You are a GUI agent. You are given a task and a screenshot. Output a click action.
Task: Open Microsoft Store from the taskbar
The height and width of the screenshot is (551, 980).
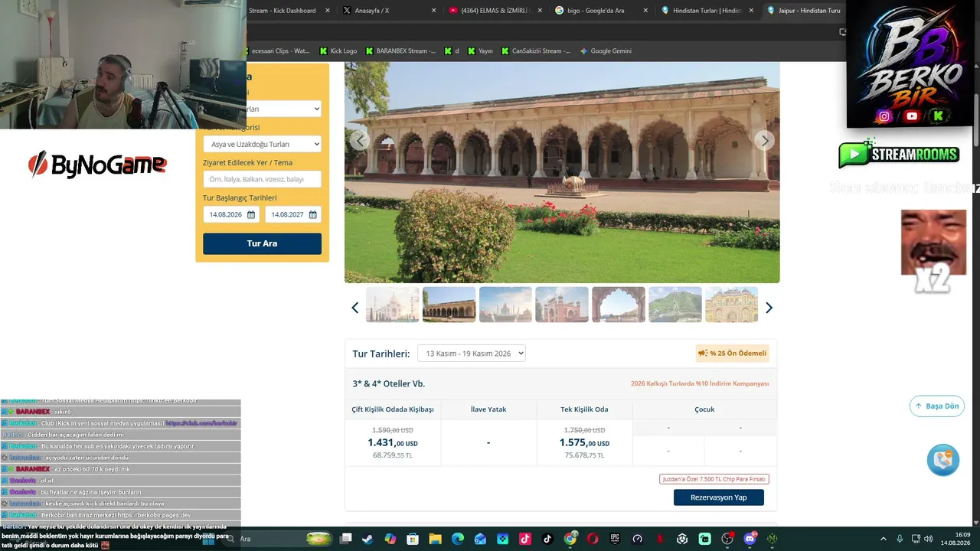tap(413, 539)
